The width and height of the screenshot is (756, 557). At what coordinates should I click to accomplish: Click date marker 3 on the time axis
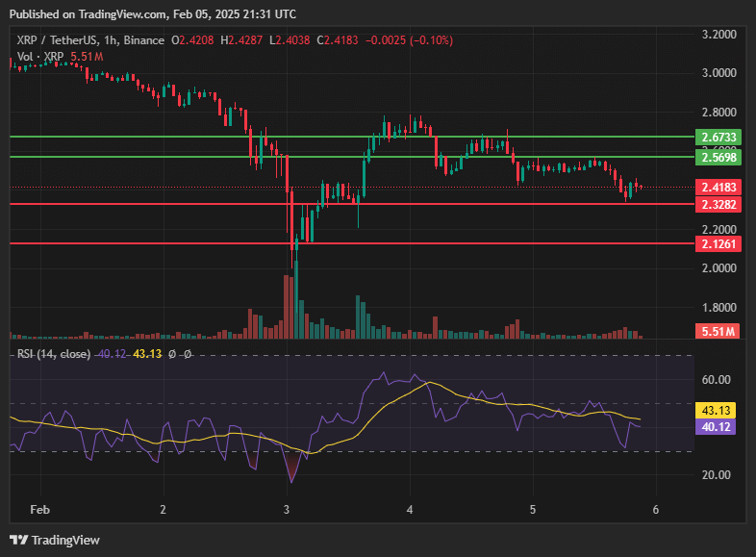(287, 508)
